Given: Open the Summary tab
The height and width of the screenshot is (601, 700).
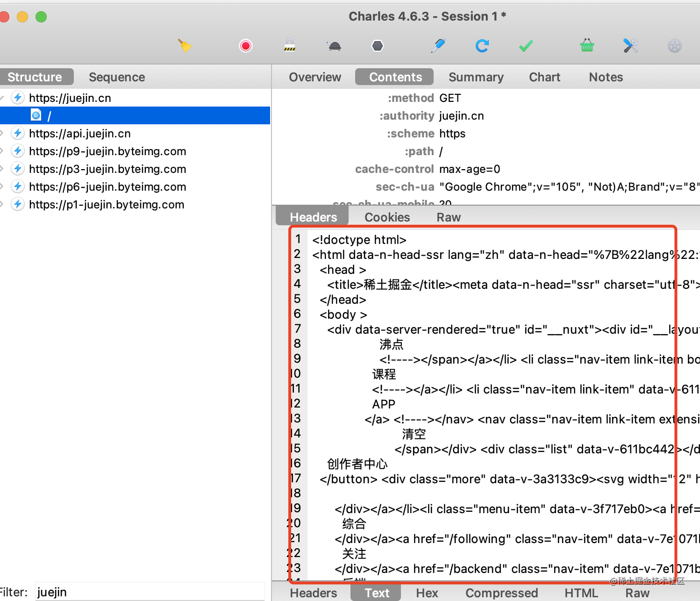Looking at the screenshot, I should [476, 77].
